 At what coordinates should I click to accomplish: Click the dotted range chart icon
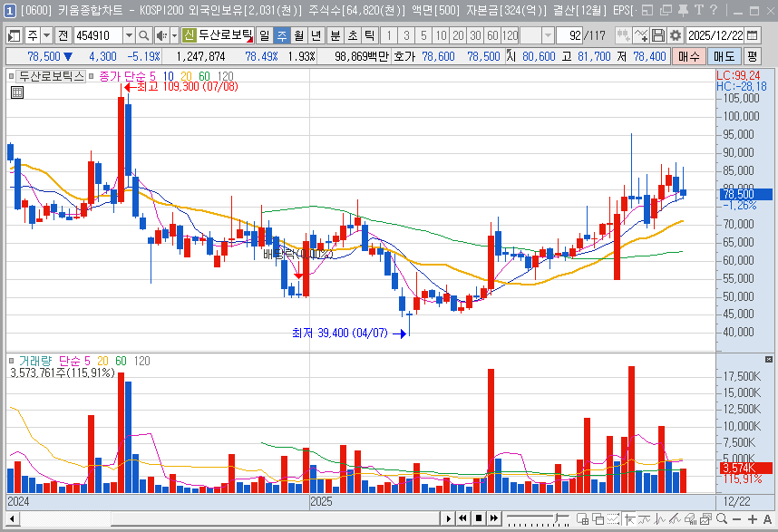point(613,519)
